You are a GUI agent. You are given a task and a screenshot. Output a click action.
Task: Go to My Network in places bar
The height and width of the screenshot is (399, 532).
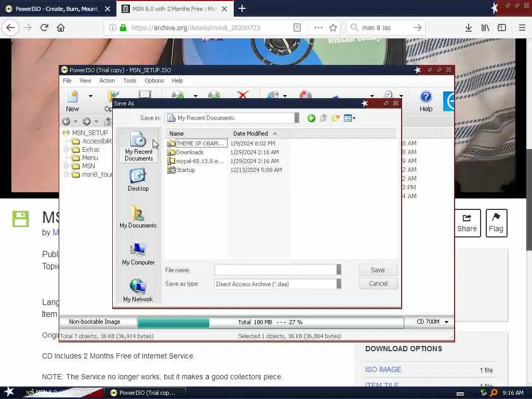[x=138, y=290]
